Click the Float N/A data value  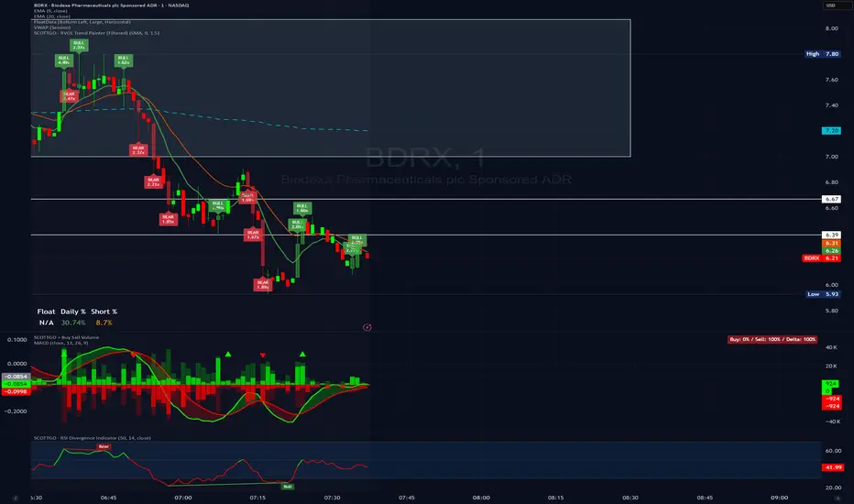click(x=47, y=323)
